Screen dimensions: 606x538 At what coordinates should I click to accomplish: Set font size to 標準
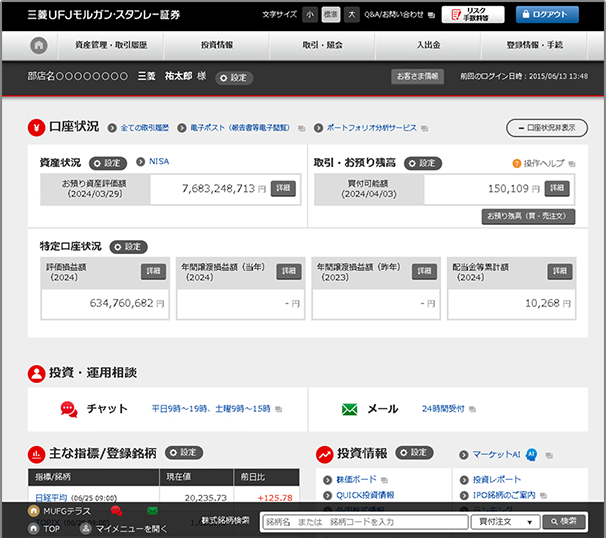[331, 15]
